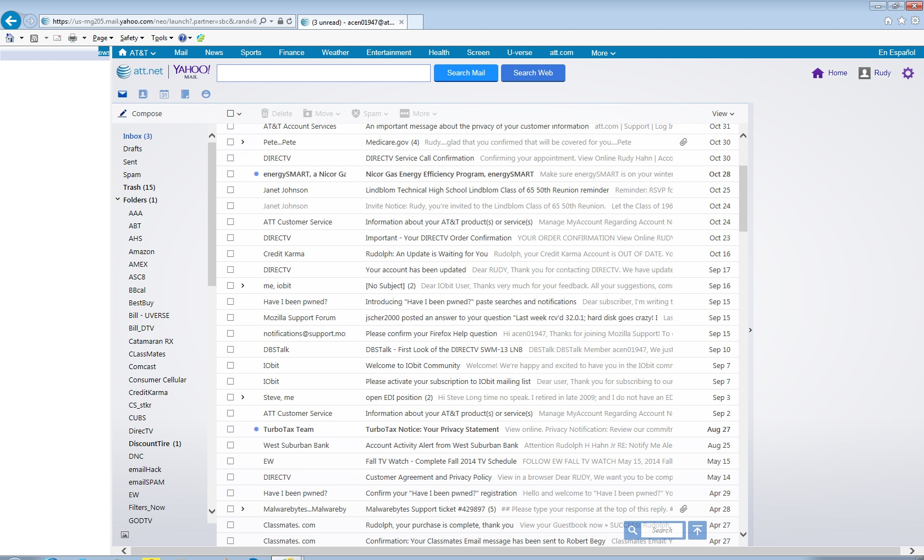The image size is (924, 560).
Task: Click the Search Web button
Action: pos(533,73)
